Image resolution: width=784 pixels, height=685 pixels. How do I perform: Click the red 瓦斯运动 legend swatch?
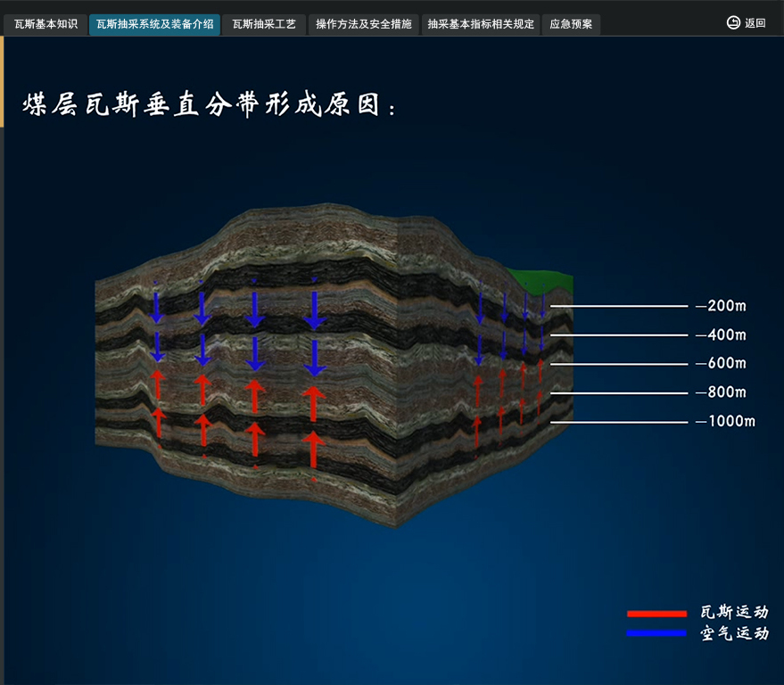click(x=656, y=614)
